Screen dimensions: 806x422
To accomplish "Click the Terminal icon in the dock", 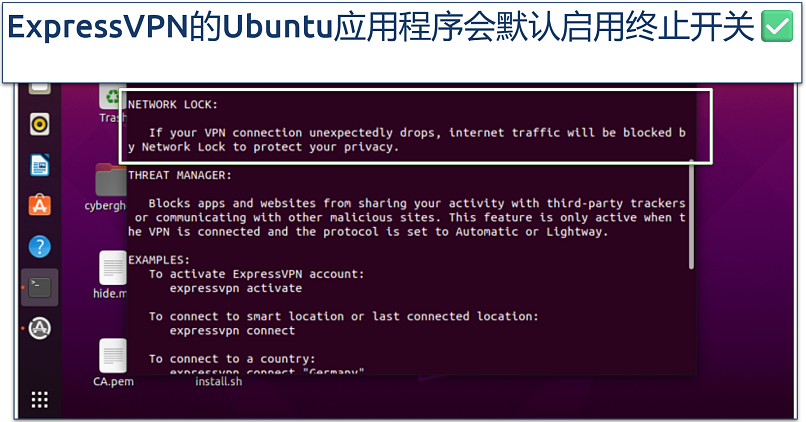I will 39,287.
